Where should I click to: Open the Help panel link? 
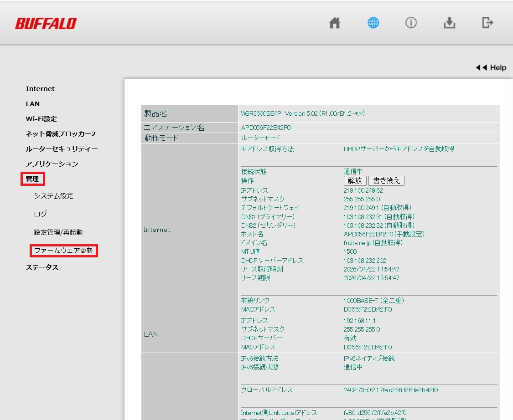click(491, 68)
